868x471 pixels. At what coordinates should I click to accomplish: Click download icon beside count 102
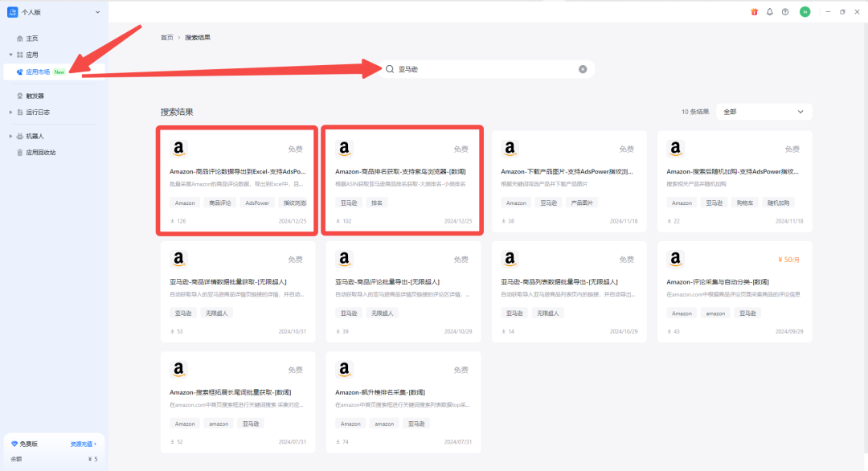[338, 221]
